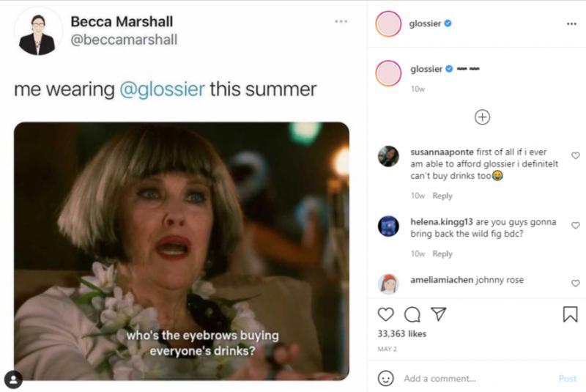The image size is (586, 392).
Task: Open susannaaponte's profile avatar
Action: tap(388, 156)
